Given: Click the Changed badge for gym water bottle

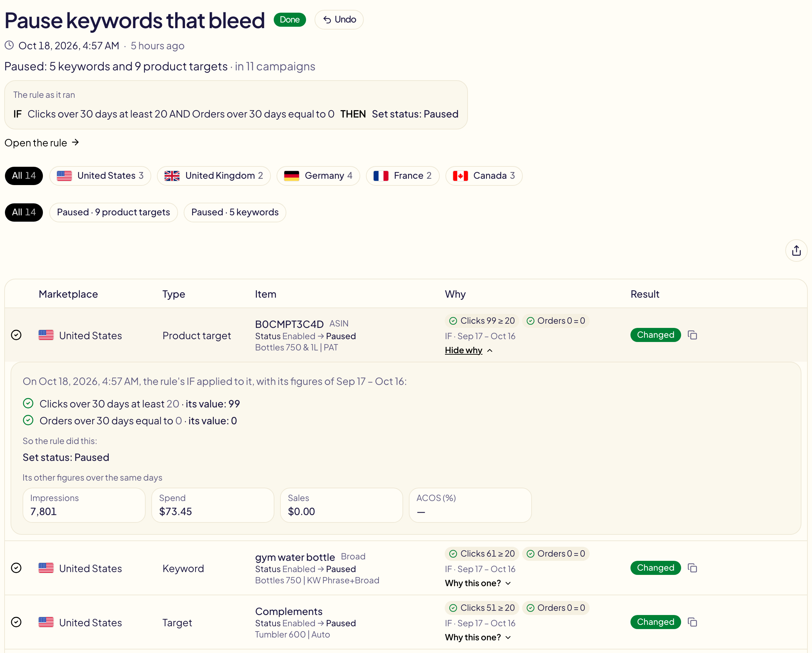Looking at the screenshot, I should (x=655, y=568).
